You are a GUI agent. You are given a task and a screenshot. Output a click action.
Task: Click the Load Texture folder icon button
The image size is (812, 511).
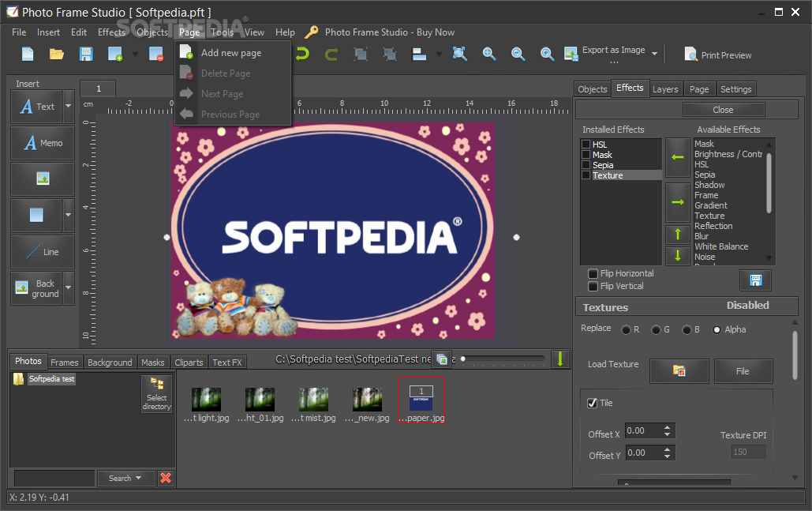(x=679, y=371)
